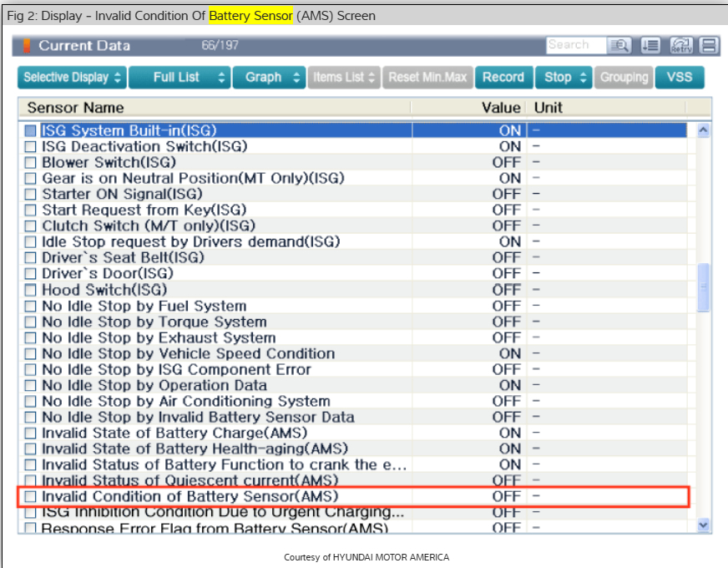Select row 'Invalid State of Battery Health-aging(AMS)'
This screenshot has width=728, height=568.
353,449
